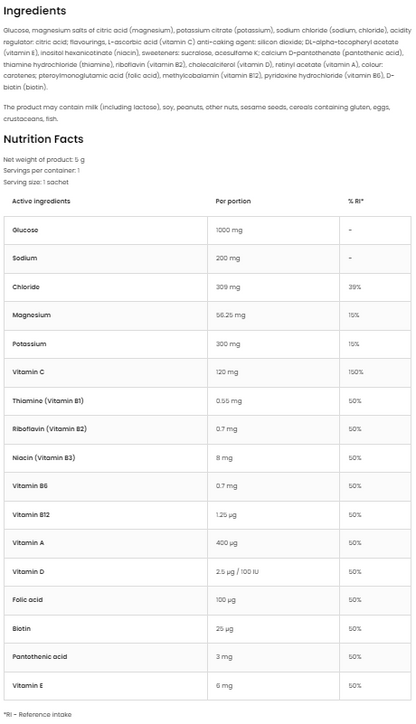Viewport: 416px width, 724px height.
Task: Click the Reference intake footnote text
Action: click(37, 714)
